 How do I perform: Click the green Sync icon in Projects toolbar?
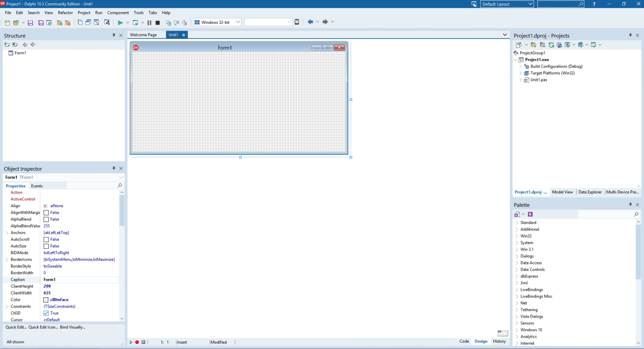click(551, 45)
